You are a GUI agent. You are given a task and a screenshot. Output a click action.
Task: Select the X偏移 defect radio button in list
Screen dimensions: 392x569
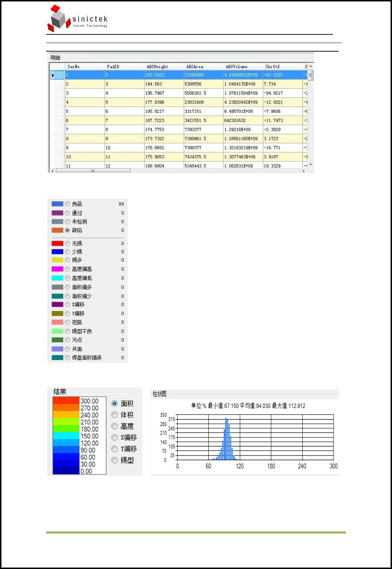pos(67,304)
